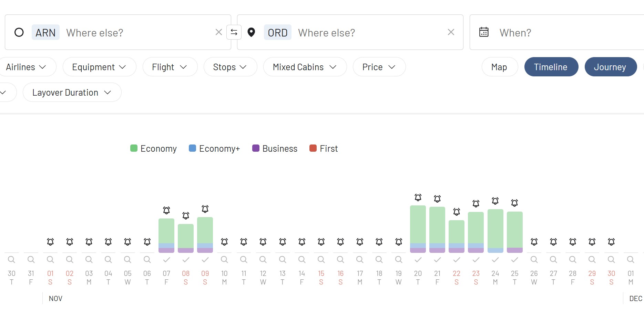Viewport: 644px width, 311px height.
Task: Click the search icon for November 12
Action: point(263,259)
